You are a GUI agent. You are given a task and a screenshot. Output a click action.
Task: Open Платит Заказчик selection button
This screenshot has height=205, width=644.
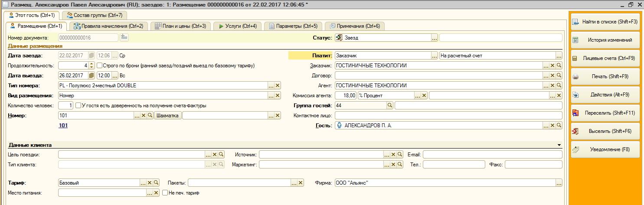pos(434,56)
